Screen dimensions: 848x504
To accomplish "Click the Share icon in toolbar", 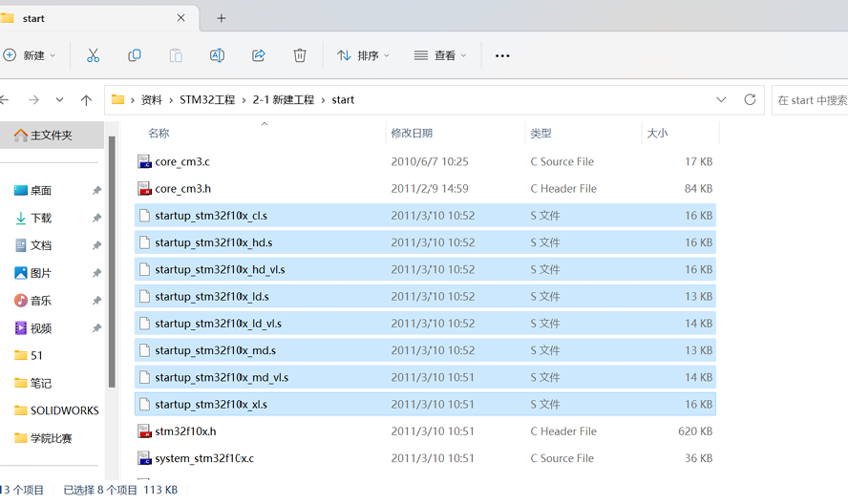I will coord(259,55).
